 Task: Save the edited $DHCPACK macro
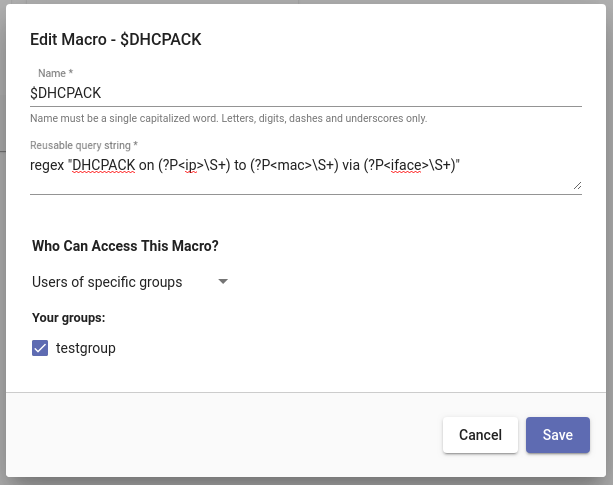(x=557, y=435)
